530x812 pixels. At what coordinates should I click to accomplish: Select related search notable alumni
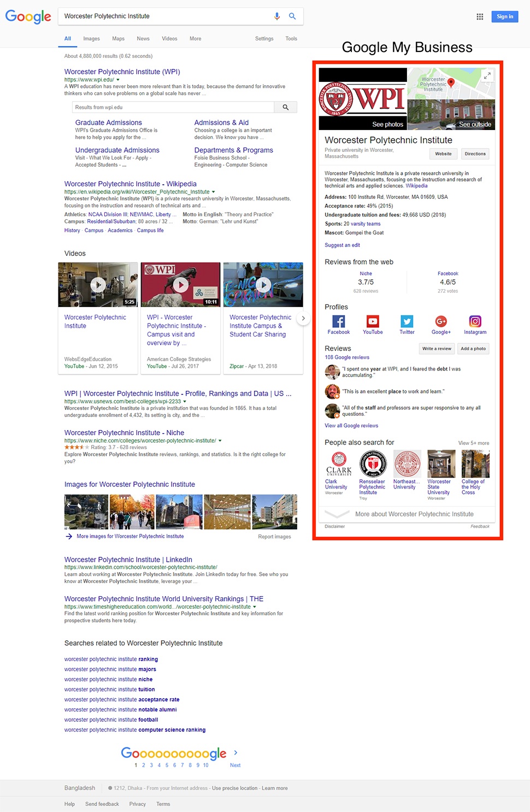click(x=120, y=710)
